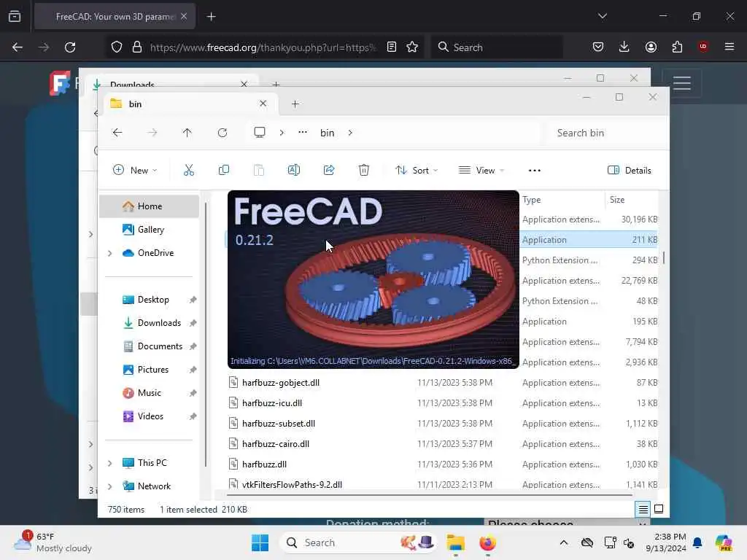This screenshot has width=747, height=560.
Task: Open Firefox list all tabs chevron
Action: (602, 16)
